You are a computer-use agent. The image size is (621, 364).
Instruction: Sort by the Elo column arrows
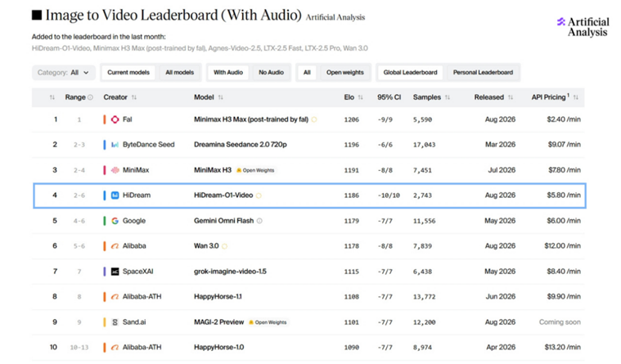[x=360, y=97]
